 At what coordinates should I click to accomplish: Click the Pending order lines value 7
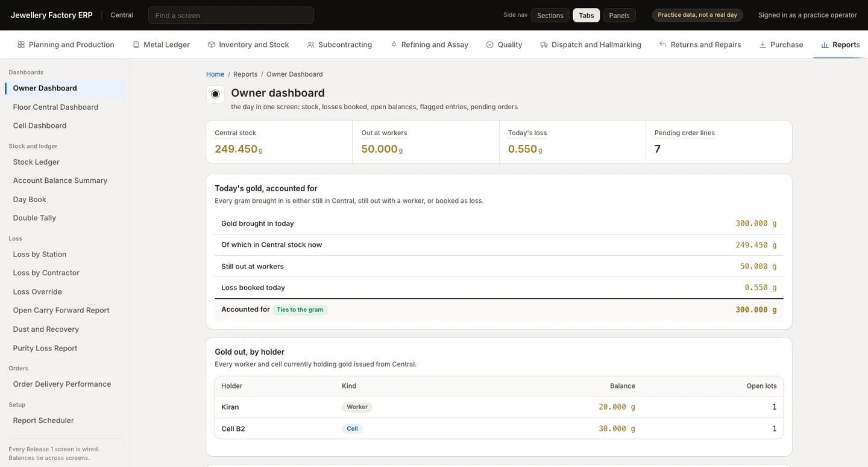[658, 149]
